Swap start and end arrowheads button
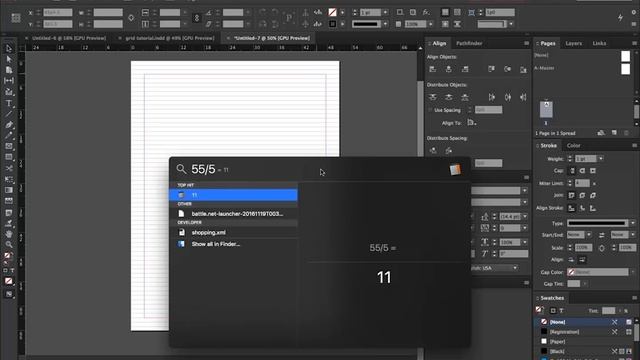Screen dimensions: 640x360 coord(601,235)
